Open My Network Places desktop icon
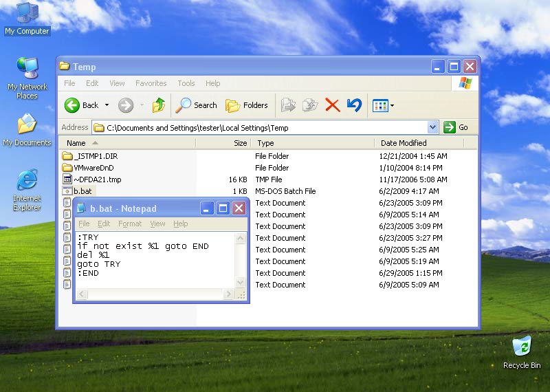 click(x=27, y=78)
